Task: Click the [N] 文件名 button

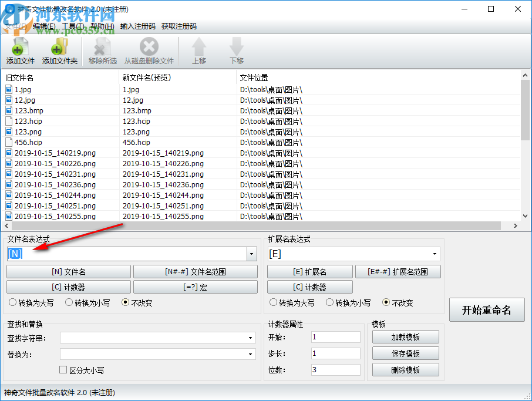Action: coord(69,272)
